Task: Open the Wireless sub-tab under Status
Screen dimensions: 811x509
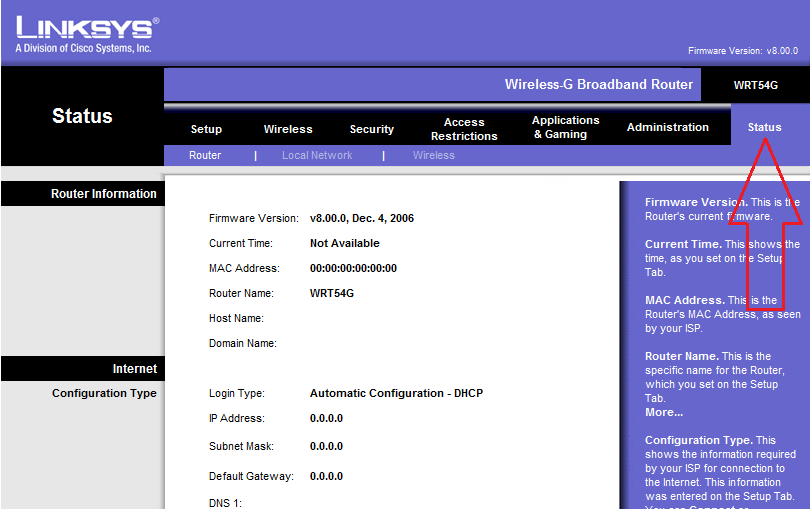Action: click(433, 155)
